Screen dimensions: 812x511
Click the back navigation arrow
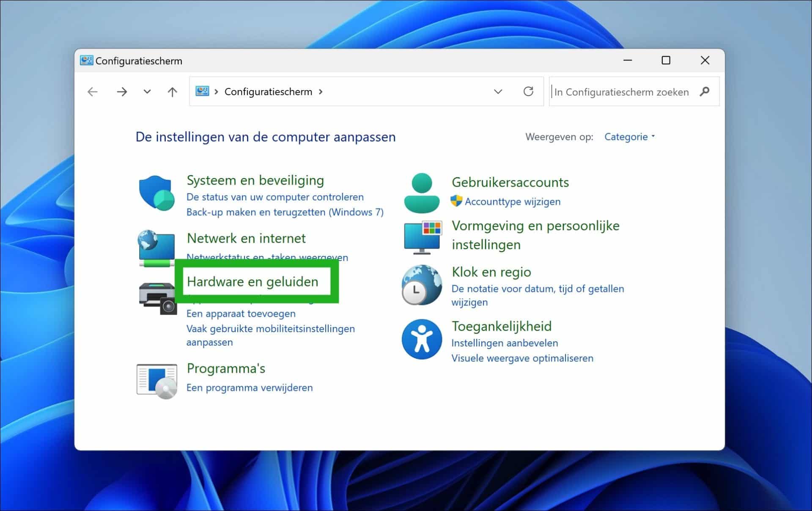92,91
